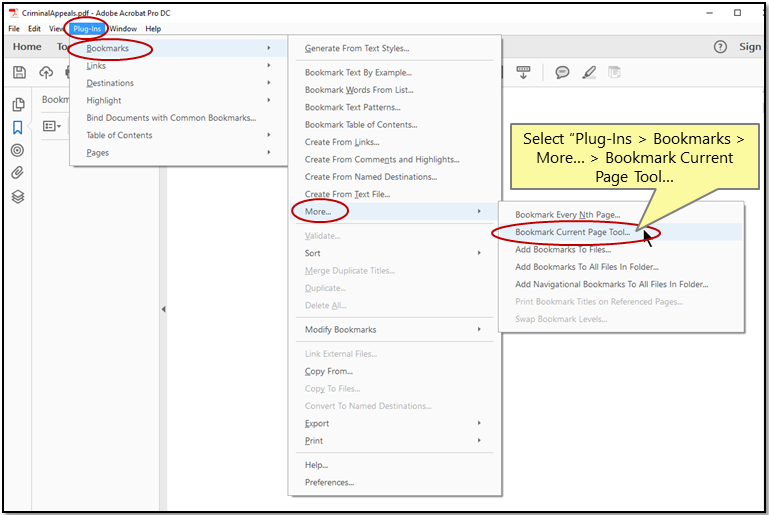769x515 pixels.
Task: Click the Save file icon
Action: (x=19, y=73)
